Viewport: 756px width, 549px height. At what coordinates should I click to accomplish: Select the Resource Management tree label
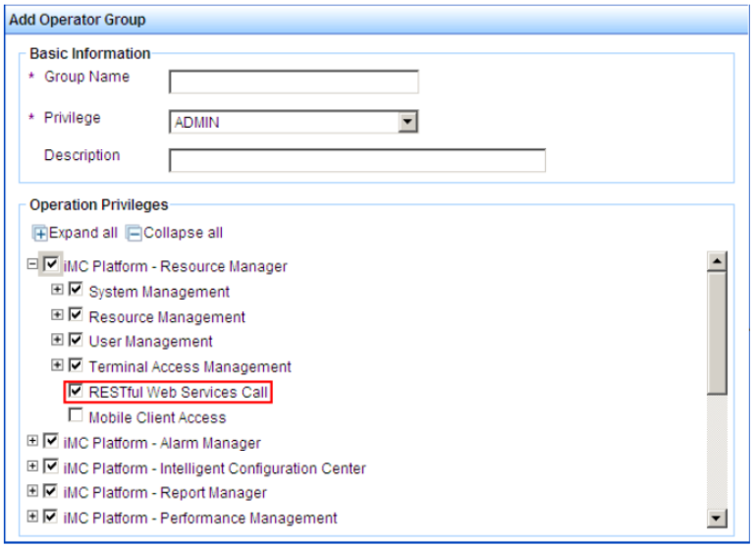coord(167,317)
